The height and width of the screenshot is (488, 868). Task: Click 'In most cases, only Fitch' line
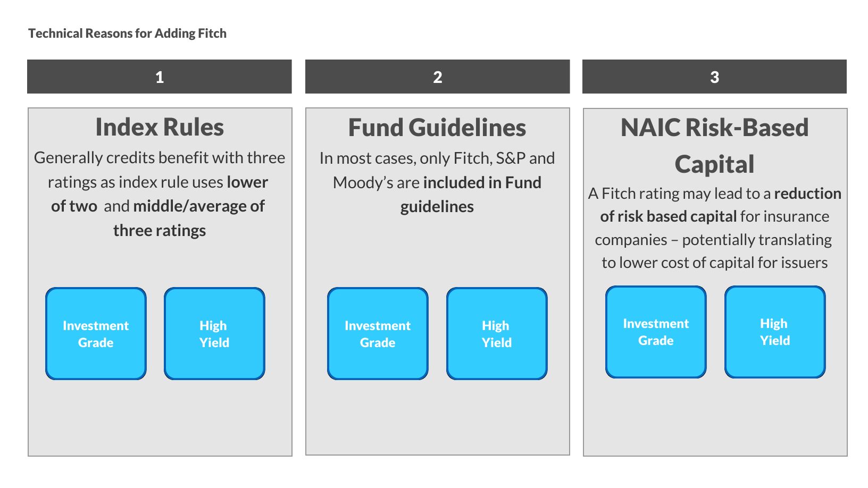437,158
